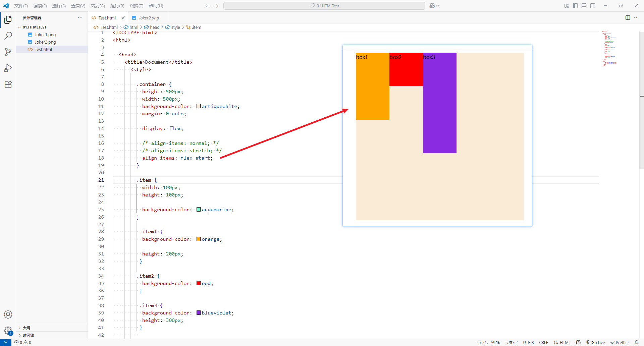
Task: Change UTF-8 file encoding
Action: [528, 342]
